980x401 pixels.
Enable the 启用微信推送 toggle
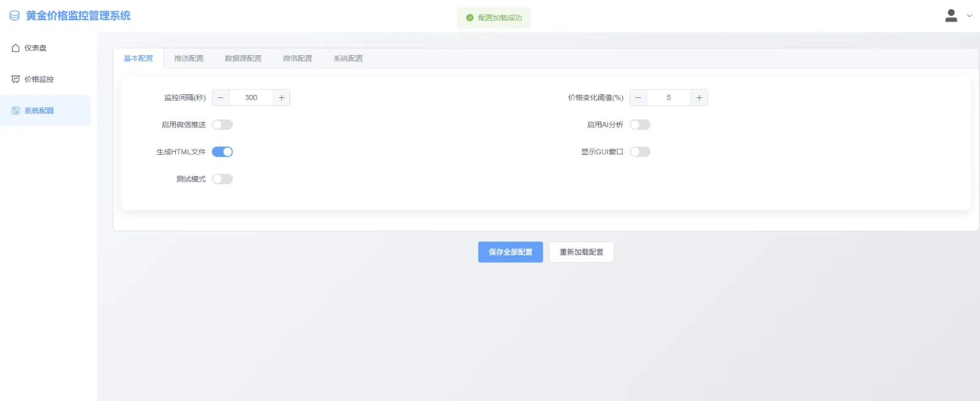[222, 125]
